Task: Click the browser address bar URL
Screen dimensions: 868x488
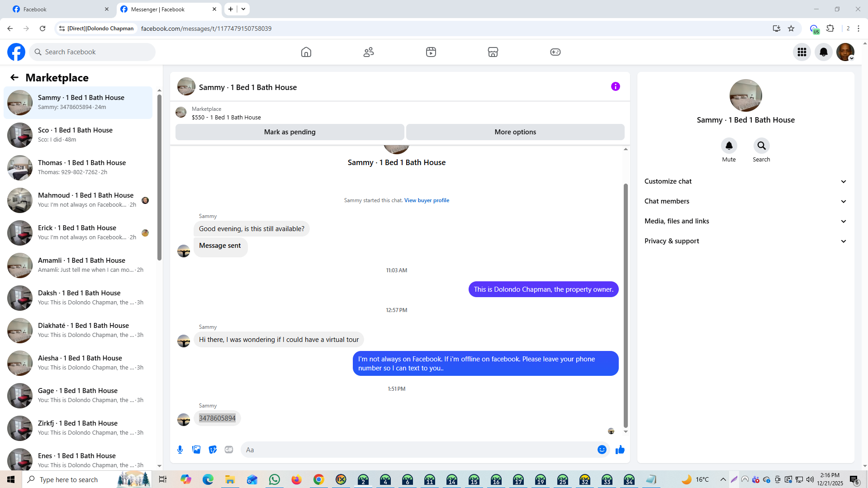Action: (x=206, y=28)
